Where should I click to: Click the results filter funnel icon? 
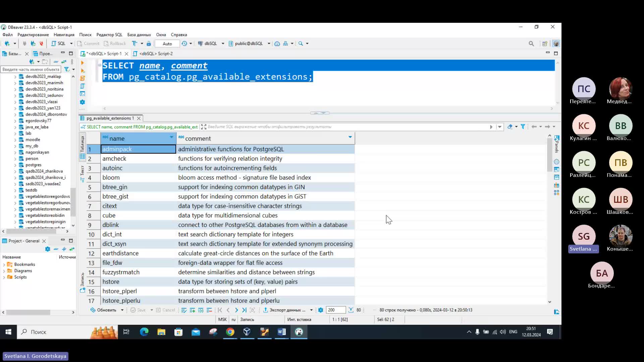[x=523, y=127]
